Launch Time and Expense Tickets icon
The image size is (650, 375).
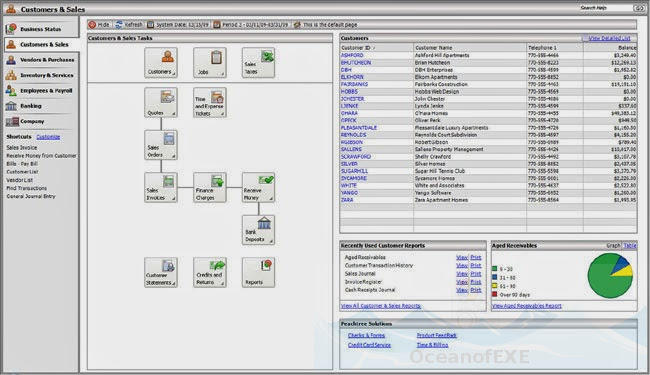click(210, 102)
